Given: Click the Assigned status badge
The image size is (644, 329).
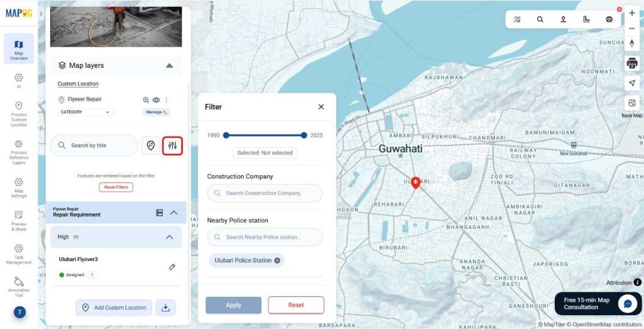Looking at the screenshot, I should pyautogui.click(x=72, y=275).
